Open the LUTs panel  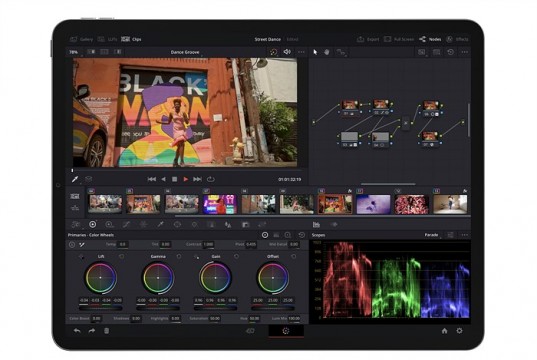(x=108, y=39)
